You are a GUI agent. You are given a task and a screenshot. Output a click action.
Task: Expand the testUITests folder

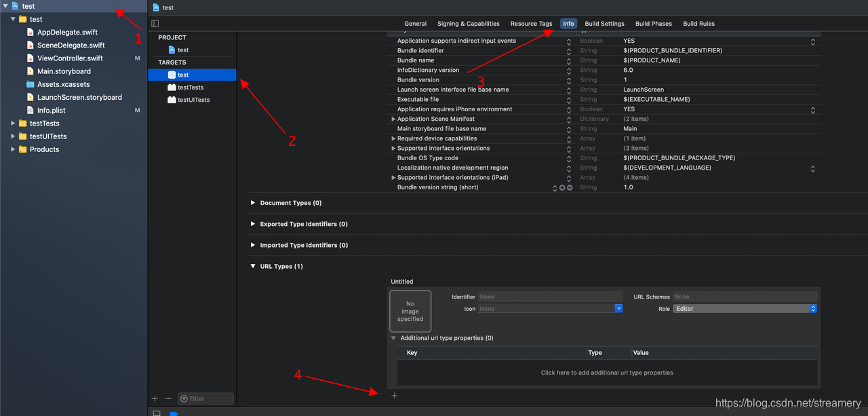pos(13,136)
